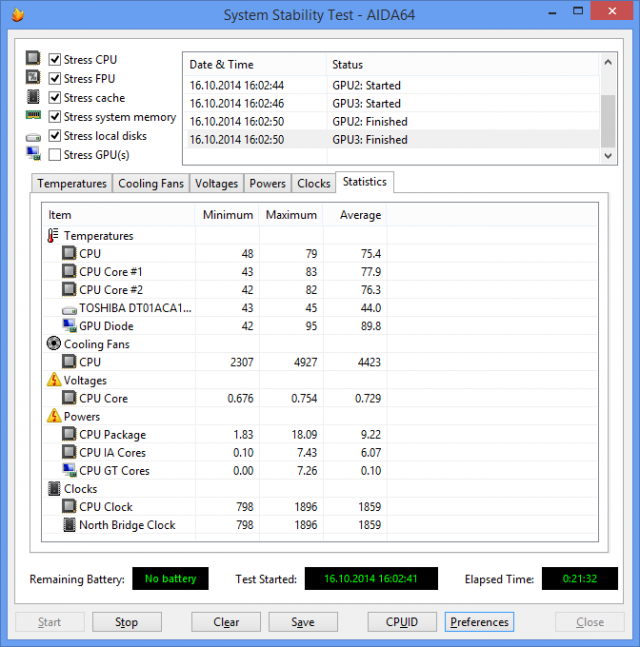Switch to the Temperatures tab
Image resolution: width=640 pixels, height=647 pixels.
pos(72,183)
